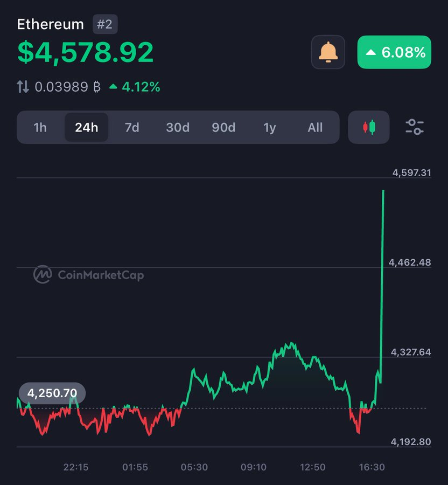Tap the price alert bell icon
Viewport: 448px width, 485px height.
(x=328, y=52)
